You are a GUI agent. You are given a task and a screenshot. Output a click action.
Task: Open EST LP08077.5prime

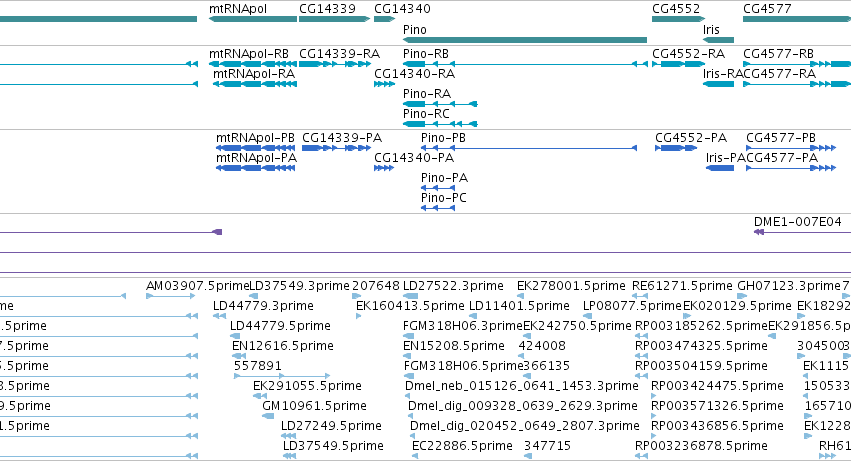(x=632, y=306)
